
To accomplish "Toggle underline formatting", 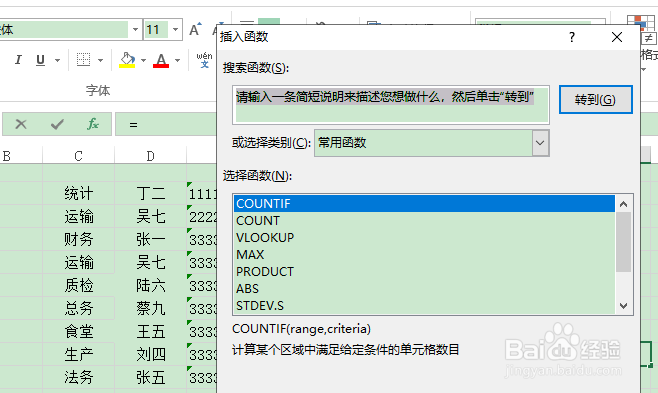I will [x=40, y=60].
